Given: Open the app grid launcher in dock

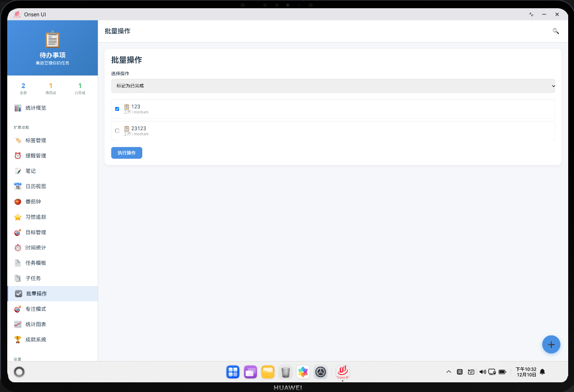Looking at the screenshot, I should pyautogui.click(x=233, y=372).
